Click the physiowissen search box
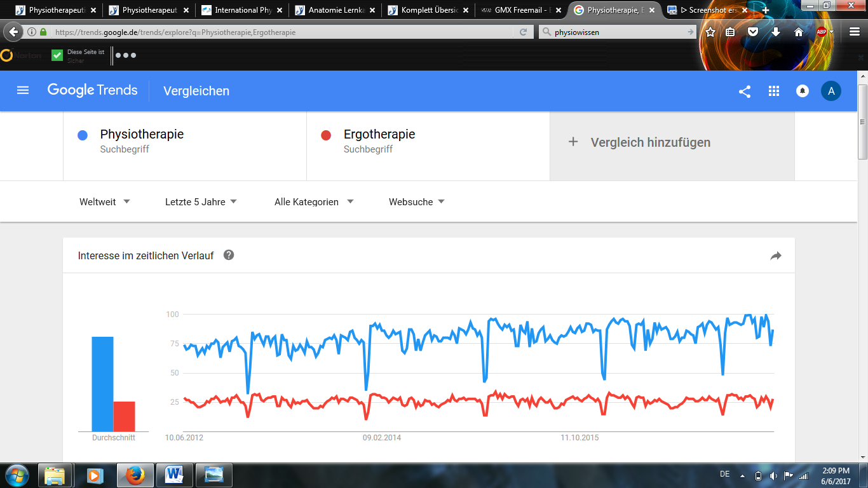 point(616,32)
